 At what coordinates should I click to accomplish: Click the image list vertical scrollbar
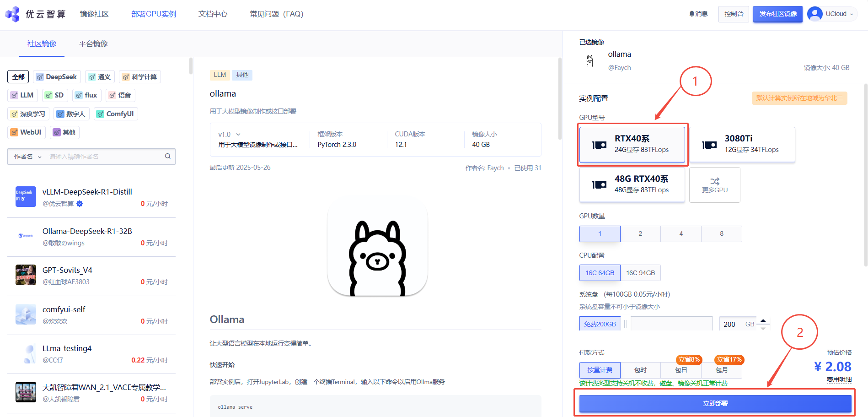pyautogui.click(x=191, y=66)
